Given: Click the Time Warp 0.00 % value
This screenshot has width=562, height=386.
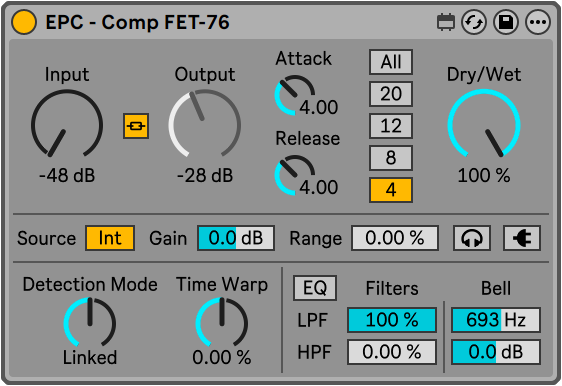Looking at the screenshot, I should pyautogui.click(x=222, y=358).
